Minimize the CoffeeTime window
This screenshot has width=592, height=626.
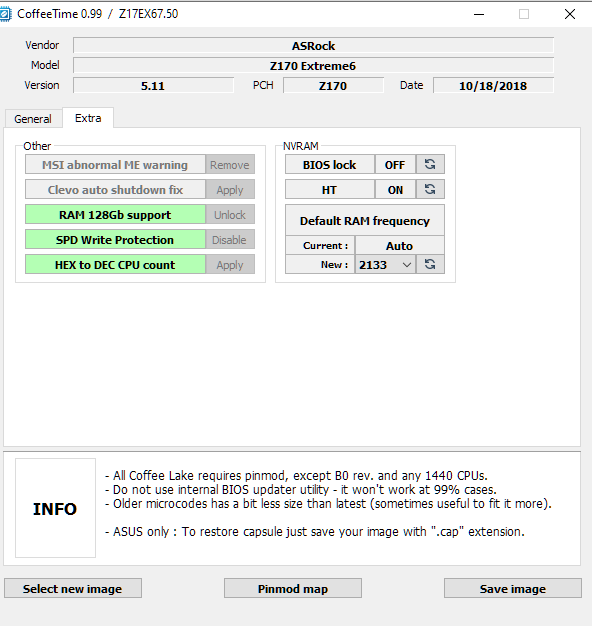point(479,14)
